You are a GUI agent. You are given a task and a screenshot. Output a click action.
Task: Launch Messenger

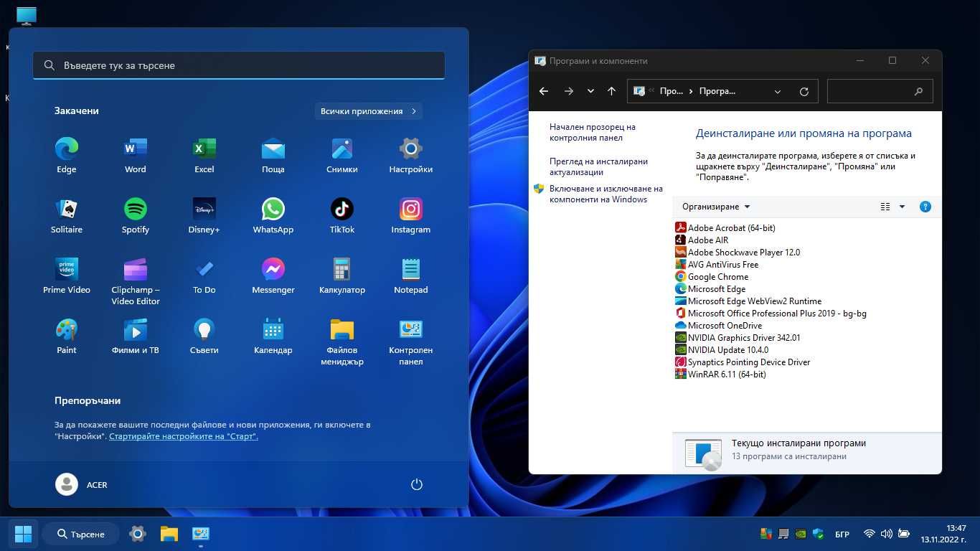point(273,276)
